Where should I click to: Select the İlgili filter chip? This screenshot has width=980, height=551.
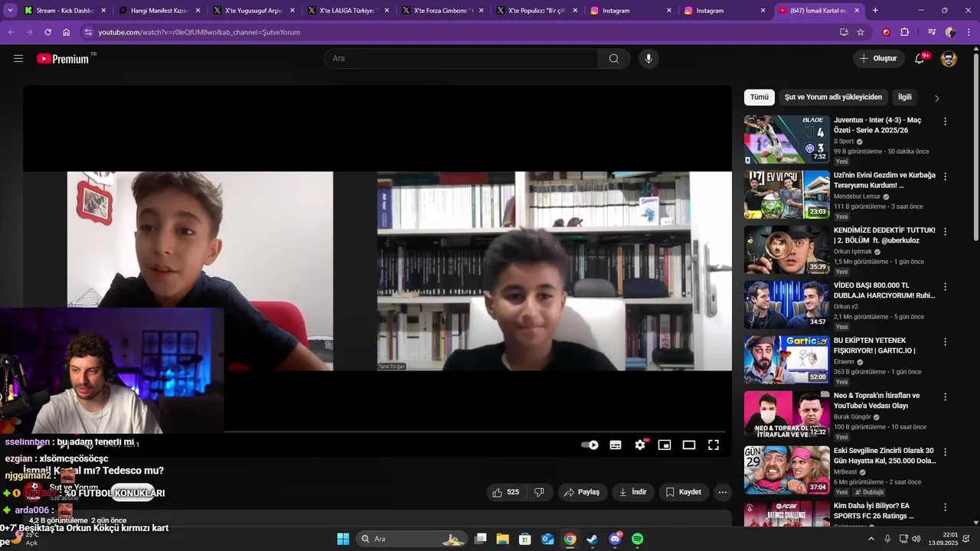(x=905, y=97)
